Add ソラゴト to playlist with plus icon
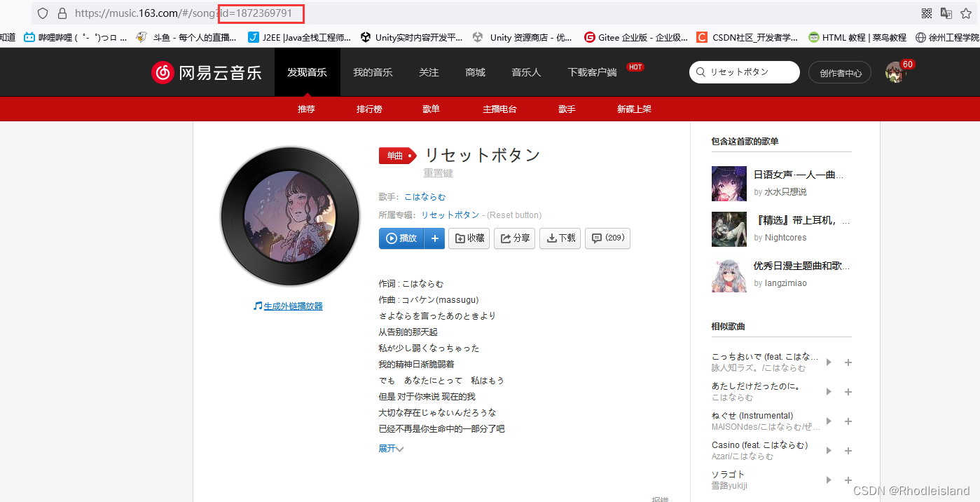This screenshot has width=980, height=502. 848,480
